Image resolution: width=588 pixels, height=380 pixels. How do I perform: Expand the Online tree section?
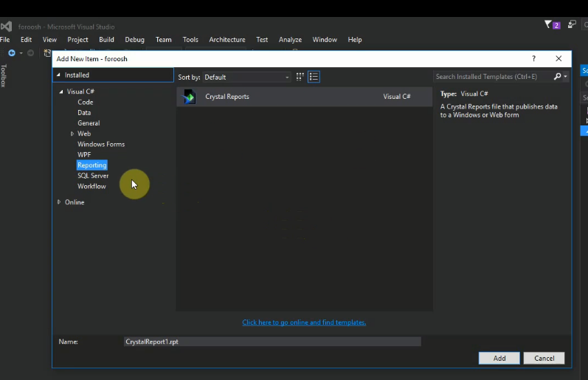[x=59, y=202]
